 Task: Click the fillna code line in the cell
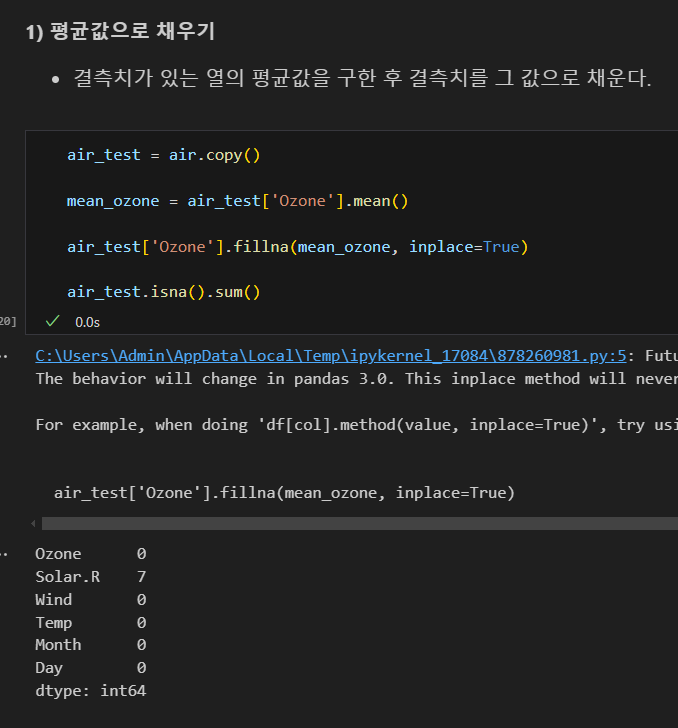[298, 247]
